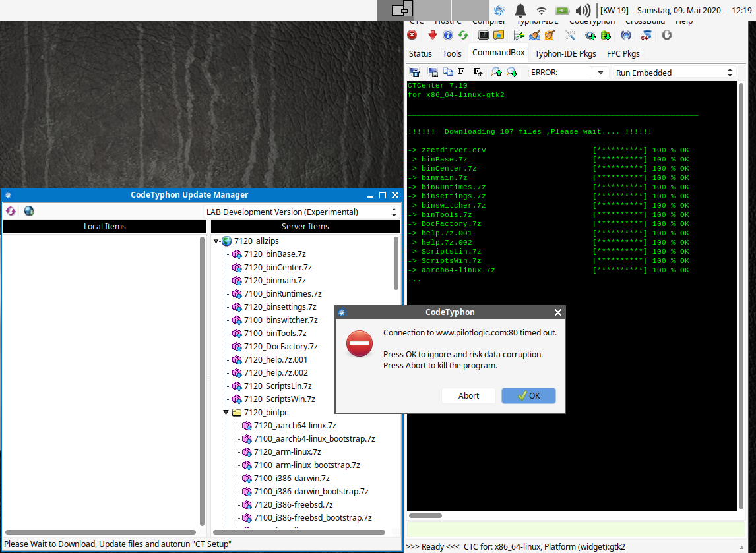Click the Local Items column header

[x=105, y=226]
